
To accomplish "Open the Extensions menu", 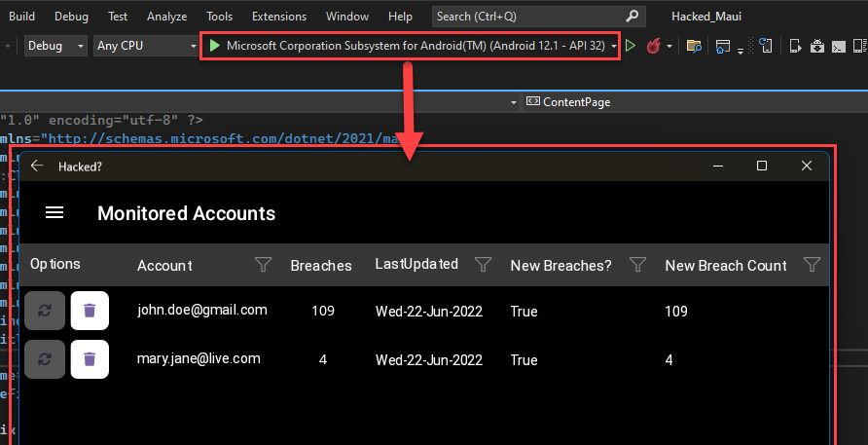I will click(278, 17).
